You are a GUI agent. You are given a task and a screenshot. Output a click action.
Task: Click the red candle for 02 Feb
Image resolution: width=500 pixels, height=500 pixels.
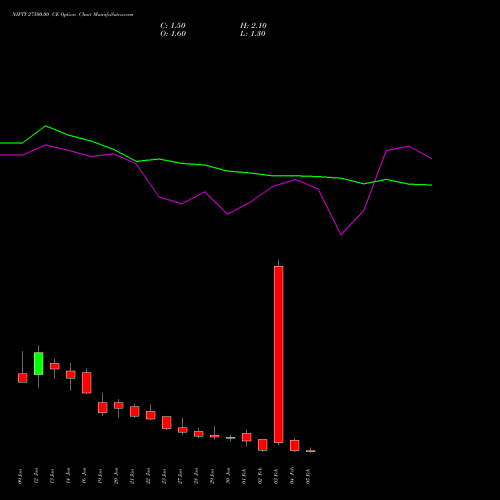click(263, 445)
